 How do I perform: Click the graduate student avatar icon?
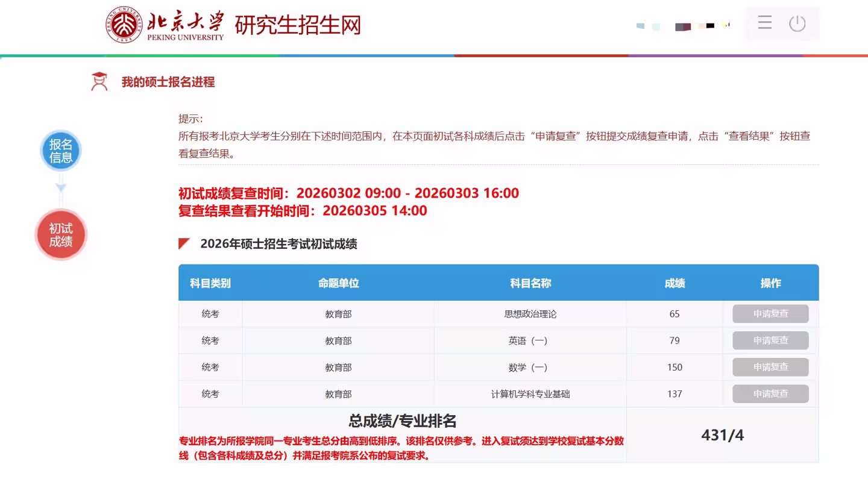(x=99, y=81)
